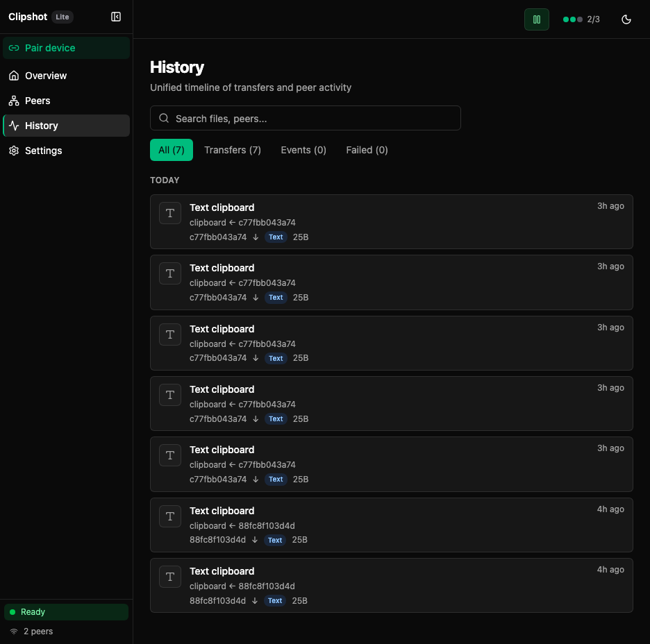The height and width of the screenshot is (644, 650).
Task: Collapse the sidebar panel
Action: coord(116,17)
